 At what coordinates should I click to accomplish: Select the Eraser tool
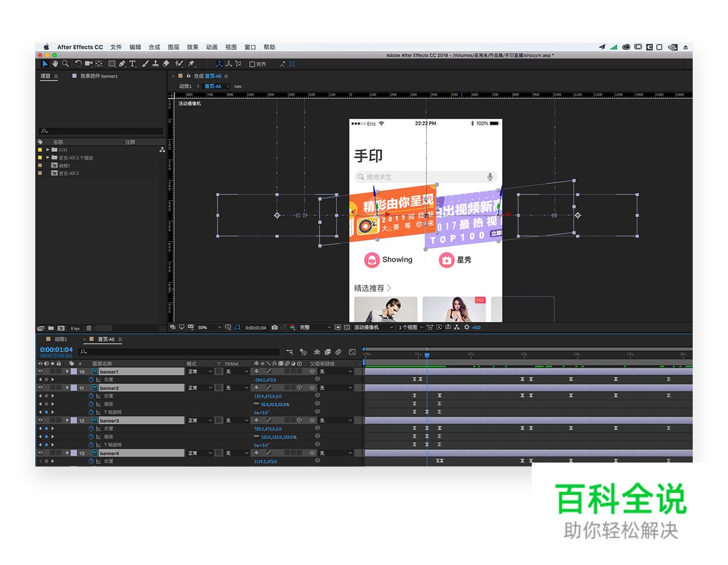coord(166,64)
